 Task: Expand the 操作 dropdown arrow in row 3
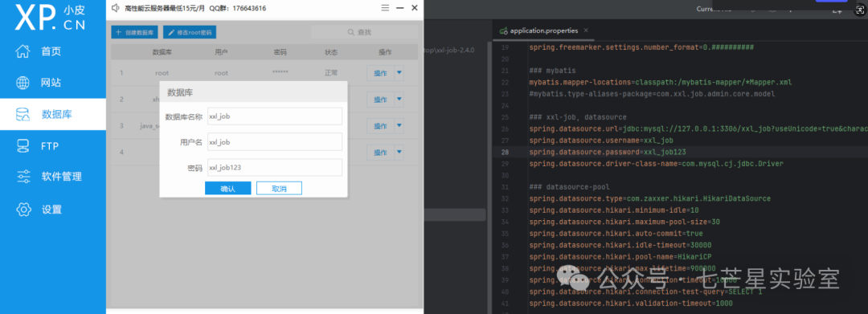tap(399, 126)
